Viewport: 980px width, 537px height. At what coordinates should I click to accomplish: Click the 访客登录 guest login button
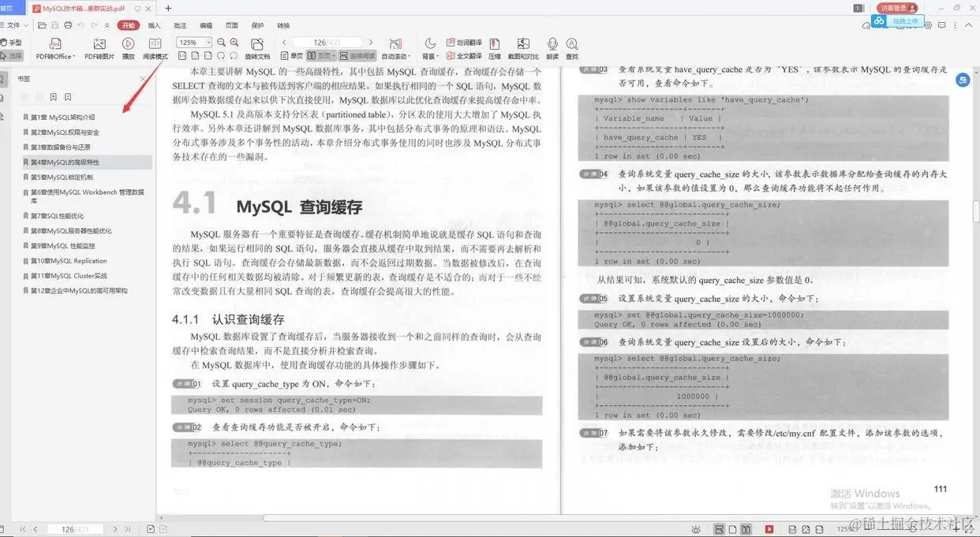(898, 8)
